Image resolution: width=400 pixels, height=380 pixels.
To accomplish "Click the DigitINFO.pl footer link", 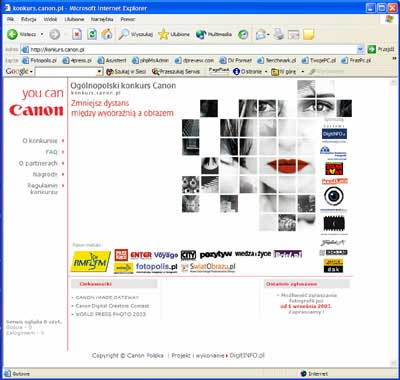I will click(247, 355).
